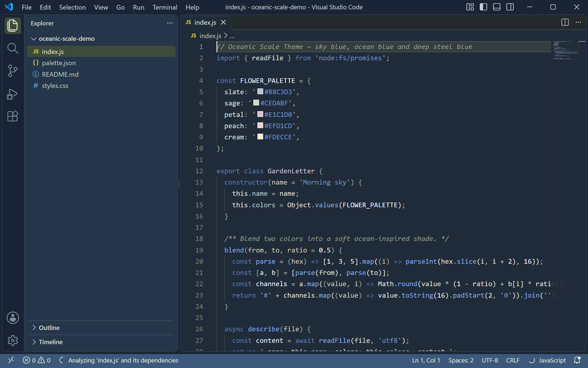Open the View menu

[101, 7]
